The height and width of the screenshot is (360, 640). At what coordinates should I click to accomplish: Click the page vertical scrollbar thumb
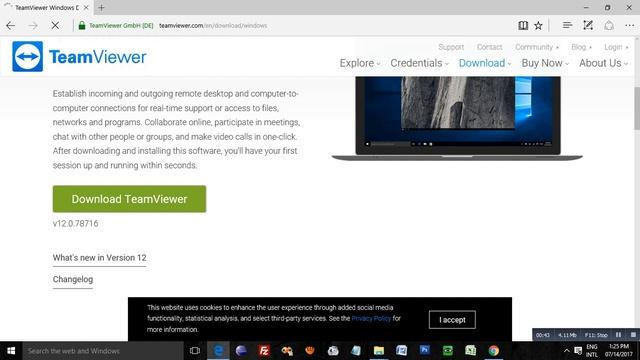point(637,108)
